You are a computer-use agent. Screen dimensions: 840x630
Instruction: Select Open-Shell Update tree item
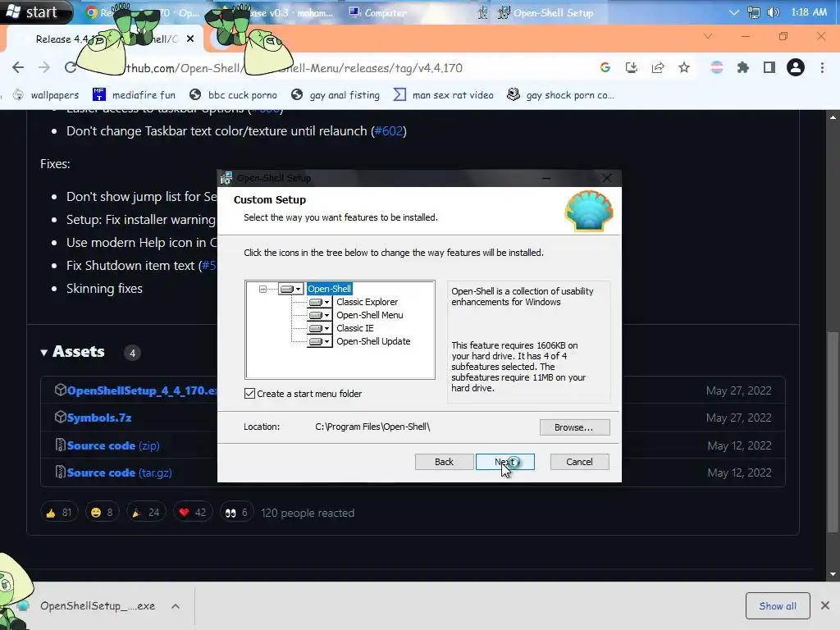click(x=373, y=341)
